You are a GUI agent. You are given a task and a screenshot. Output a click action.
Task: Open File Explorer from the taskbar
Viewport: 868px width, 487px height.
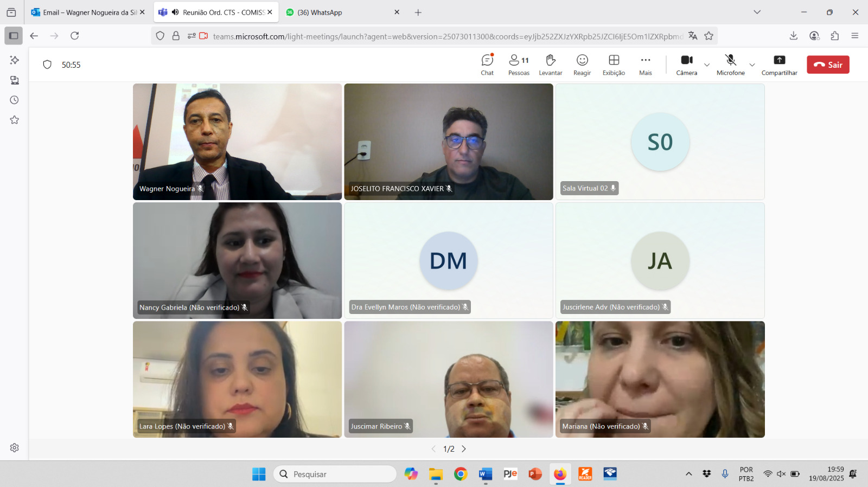436,474
